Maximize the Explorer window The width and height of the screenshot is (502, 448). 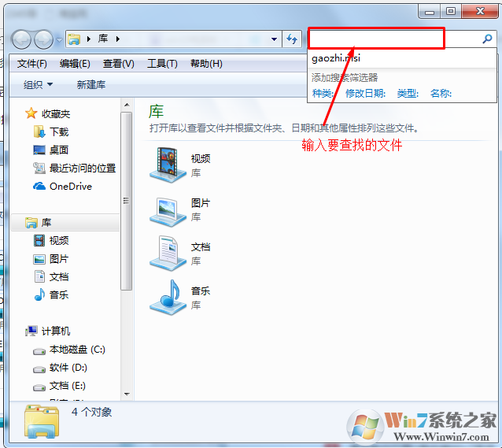451,12
